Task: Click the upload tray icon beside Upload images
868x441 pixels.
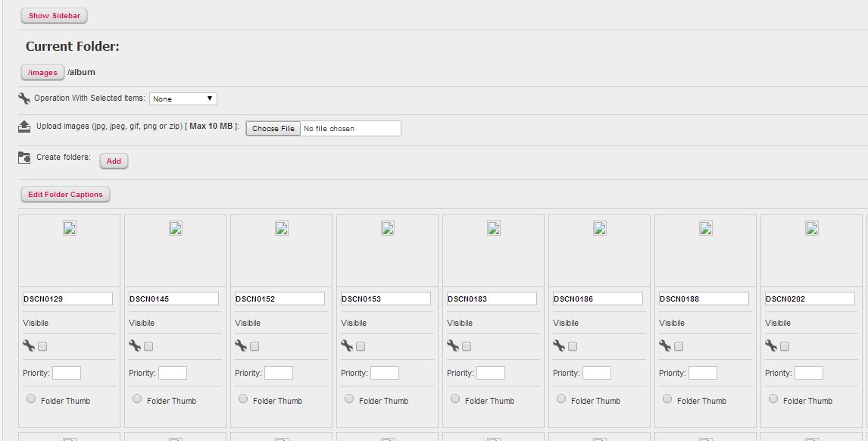Action: pyautogui.click(x=24, y=127)
